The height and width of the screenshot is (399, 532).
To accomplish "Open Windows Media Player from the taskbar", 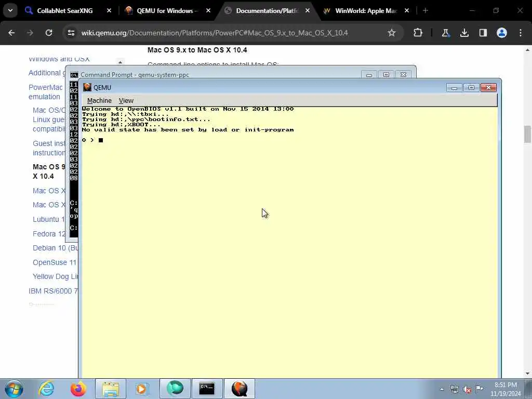I will [141, 389].
